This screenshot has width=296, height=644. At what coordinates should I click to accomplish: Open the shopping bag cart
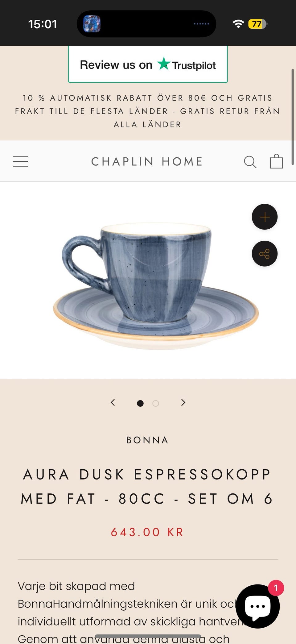pos(276,161)
